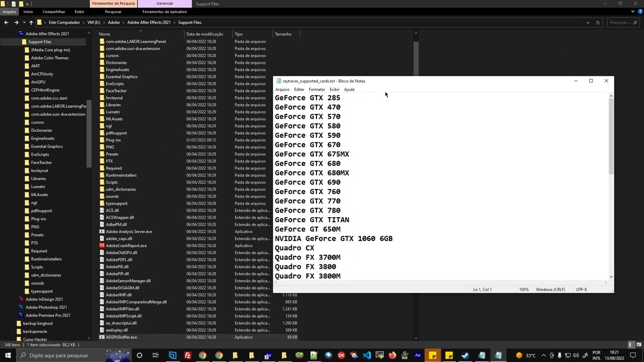Click 'VM (E:)' in the address breadcrumb
The image size is (644, 362).
[x=94, y=22]
